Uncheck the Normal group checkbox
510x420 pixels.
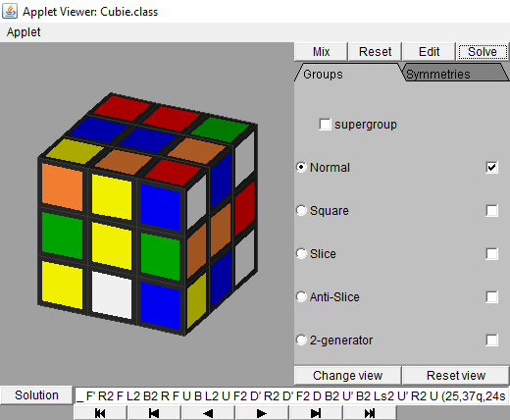[x=491, y=168]
